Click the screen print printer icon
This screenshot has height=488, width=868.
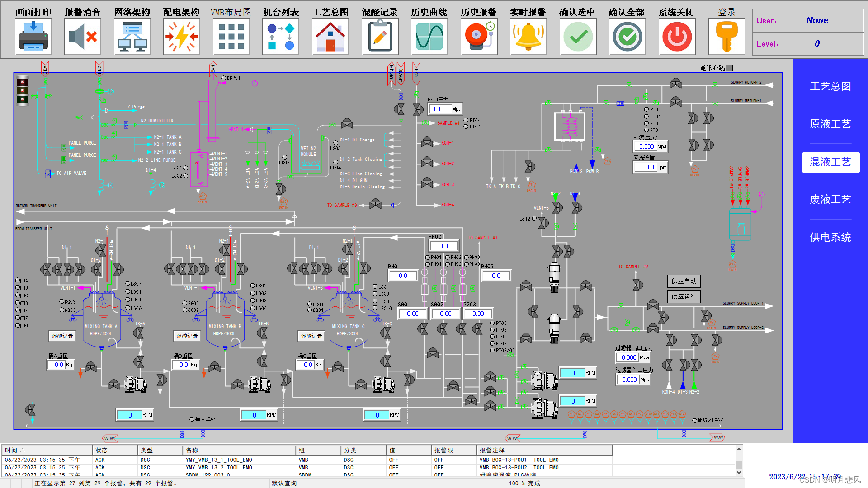(x=33, y=37)
